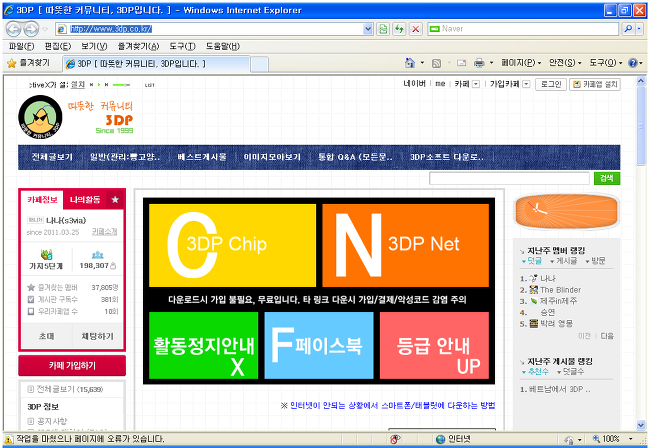Open the Help question mark icon
Screen dimensions: 650x448
pos(633,63)
